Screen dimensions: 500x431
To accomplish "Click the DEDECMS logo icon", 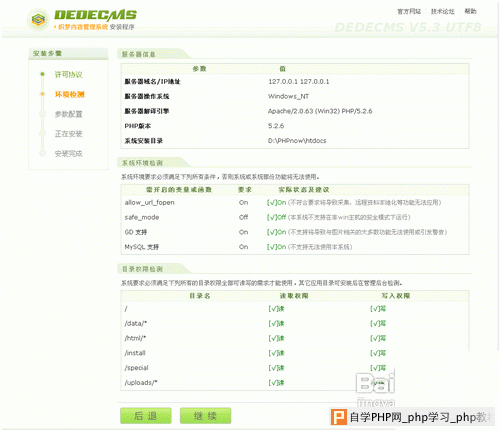I will [x=38, y=20].
